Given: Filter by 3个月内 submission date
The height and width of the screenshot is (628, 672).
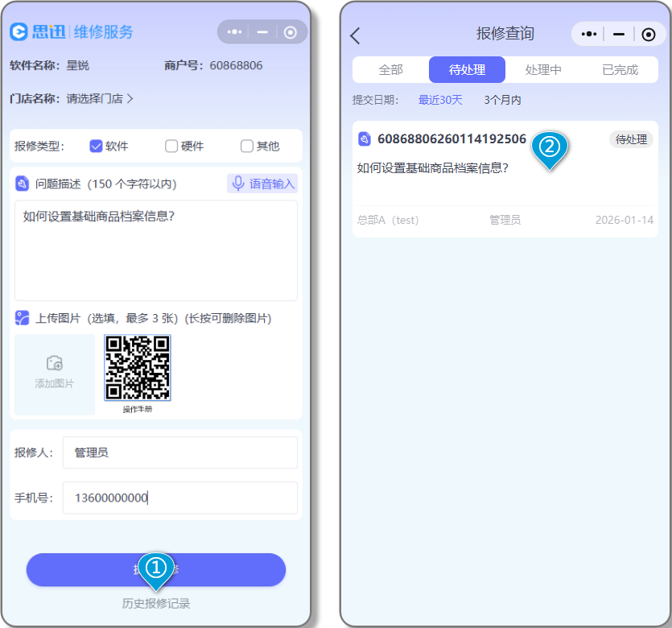Looking at the screenshot, I should pyautogui.click(x=502, y=100).
